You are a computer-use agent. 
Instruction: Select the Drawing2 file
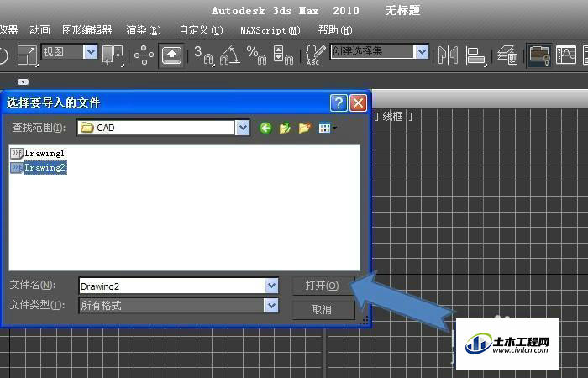click(45, 168)
